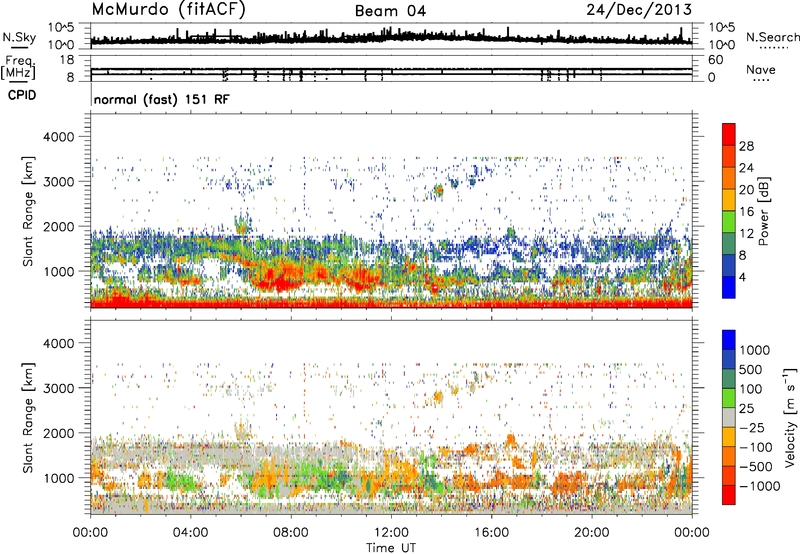
Task: Click the red segment of the power colorbar
Action: tap(729, 134)
